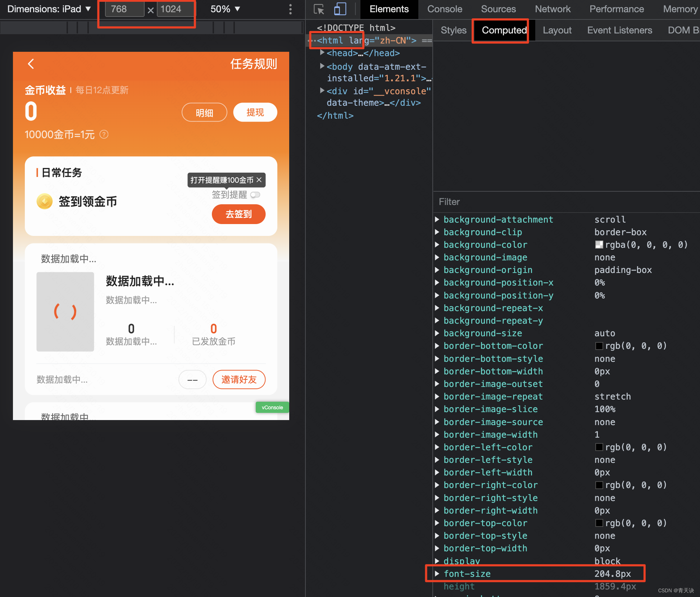
Task: Expand the head element in DOM tree
Action: (x=322, y=53)
